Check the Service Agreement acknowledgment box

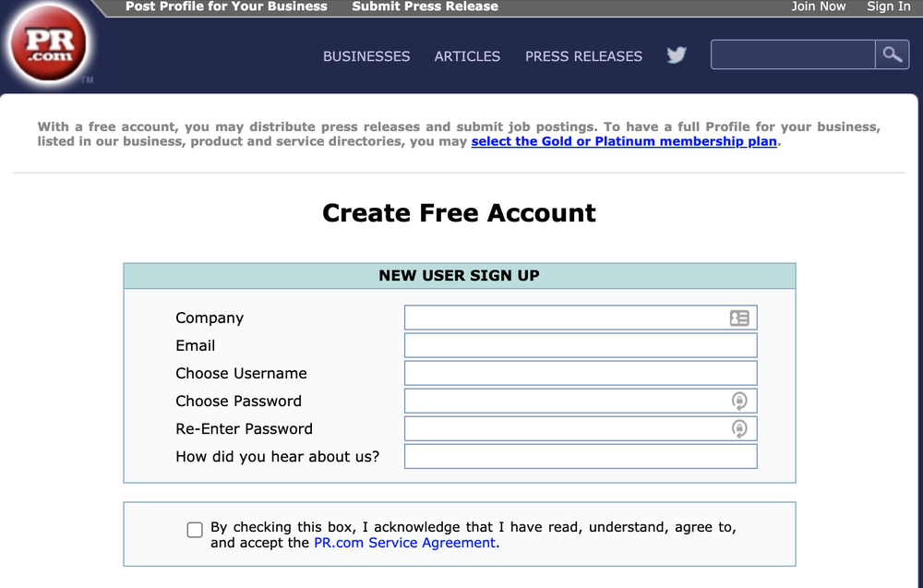[x=195, y=529]
